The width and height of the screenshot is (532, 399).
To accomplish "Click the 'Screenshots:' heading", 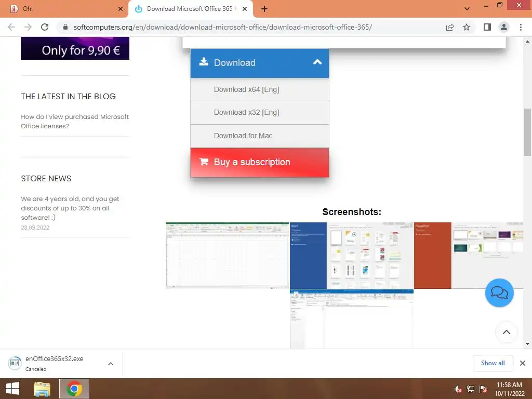I will 352,212.
